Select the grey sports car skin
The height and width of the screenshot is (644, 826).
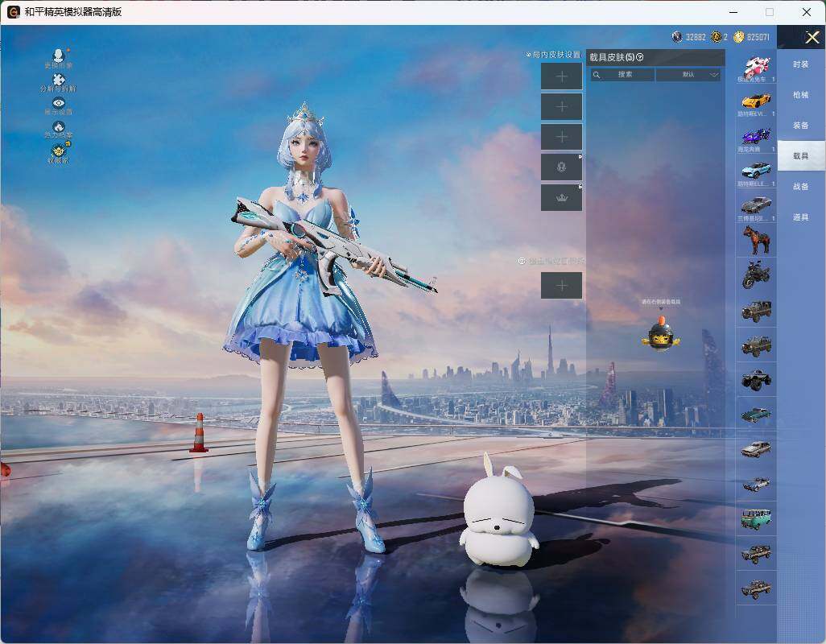point(757,206)
